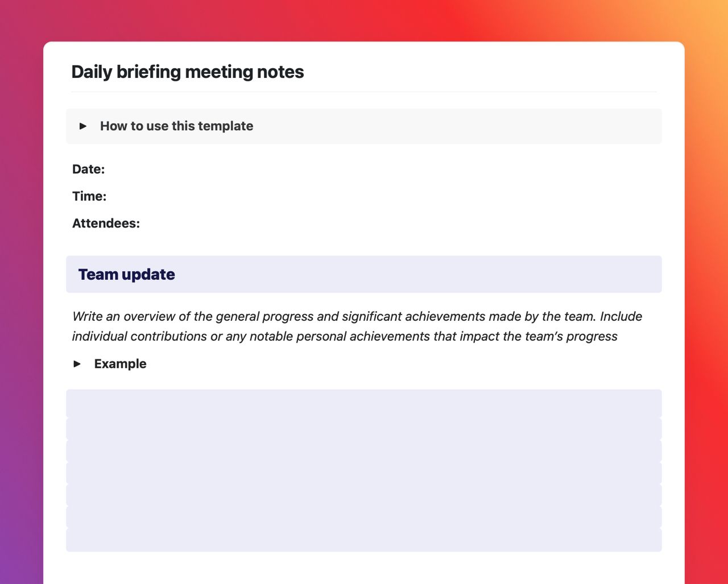
Task: Click the empty space below the Attendees line
Action: (364, 242)
